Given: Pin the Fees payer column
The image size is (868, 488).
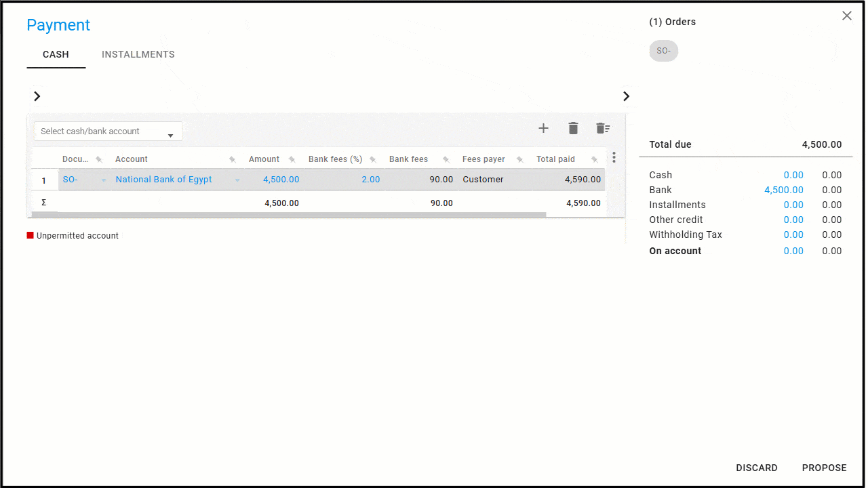Looking at the screenshot, I should pos(520,160).
